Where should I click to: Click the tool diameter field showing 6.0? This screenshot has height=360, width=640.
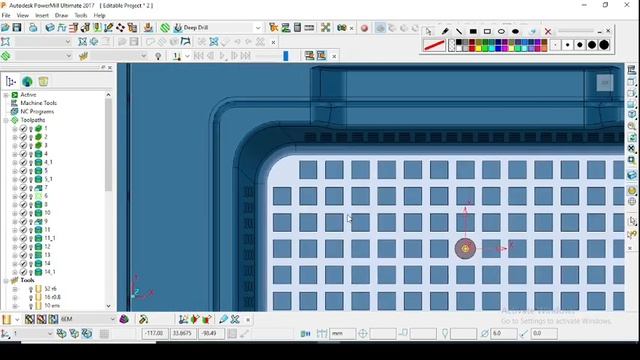click(503, 333)
